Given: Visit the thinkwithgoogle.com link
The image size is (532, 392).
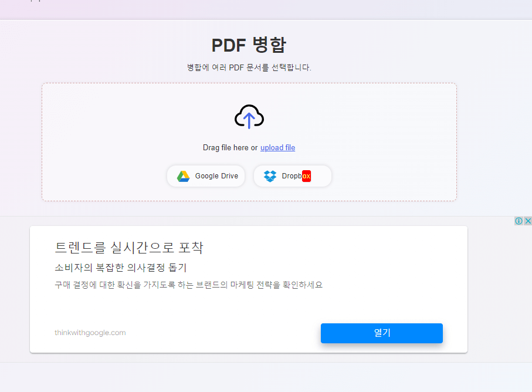Looking at the screenshot, I should click(x=90, y=333).
